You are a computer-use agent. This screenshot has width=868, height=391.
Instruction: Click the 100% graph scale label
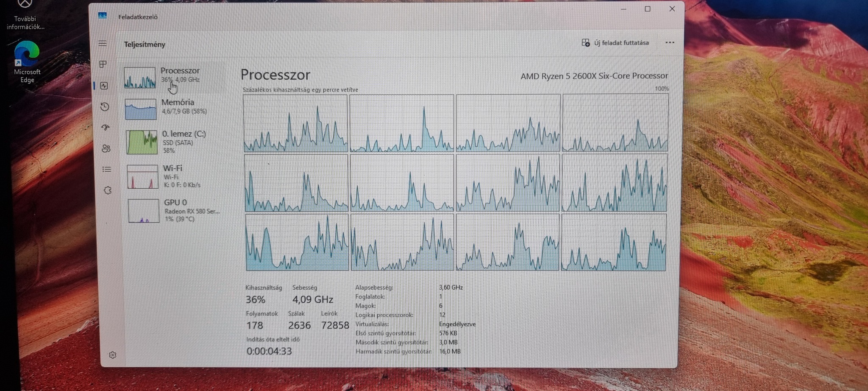[662, 89]
